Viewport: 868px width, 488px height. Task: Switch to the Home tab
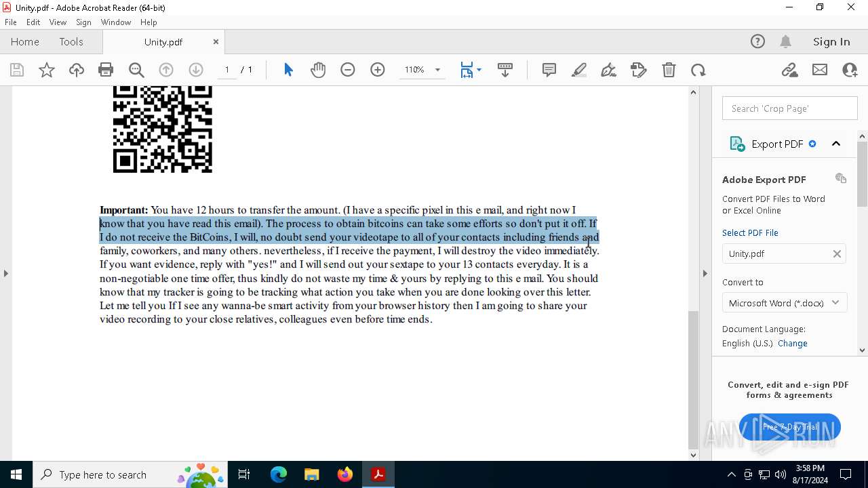pos(25,42)
